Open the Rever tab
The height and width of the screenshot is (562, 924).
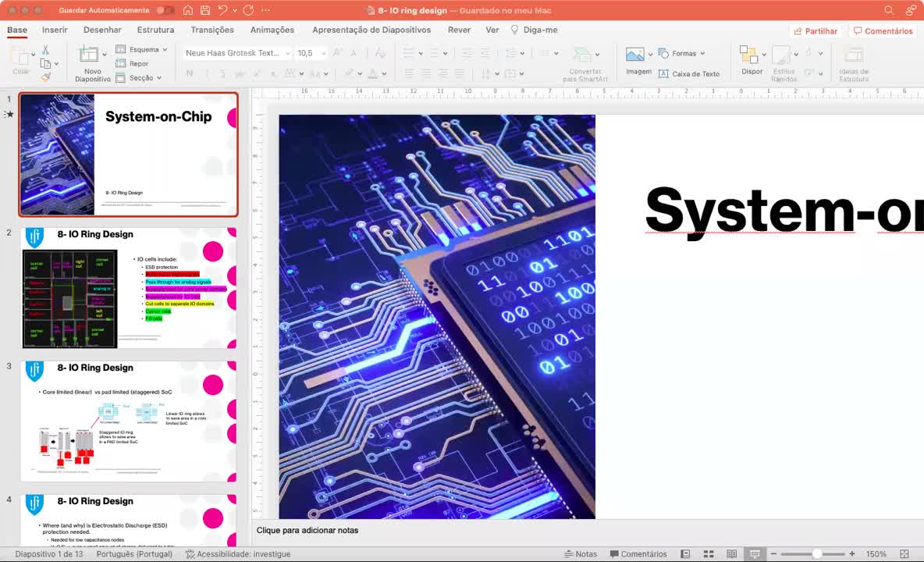(x=459, y=30)
